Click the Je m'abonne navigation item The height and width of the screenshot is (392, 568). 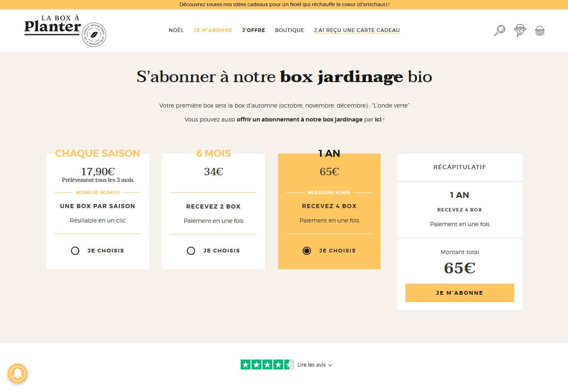[213, 30]
